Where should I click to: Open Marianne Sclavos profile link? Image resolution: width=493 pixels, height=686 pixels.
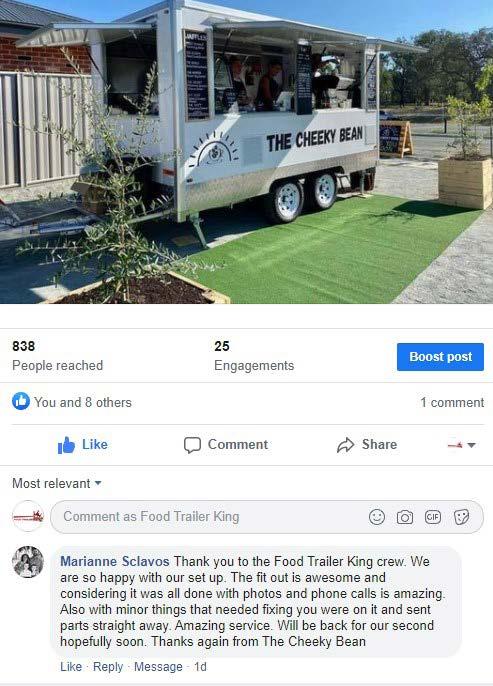point(115,561)
